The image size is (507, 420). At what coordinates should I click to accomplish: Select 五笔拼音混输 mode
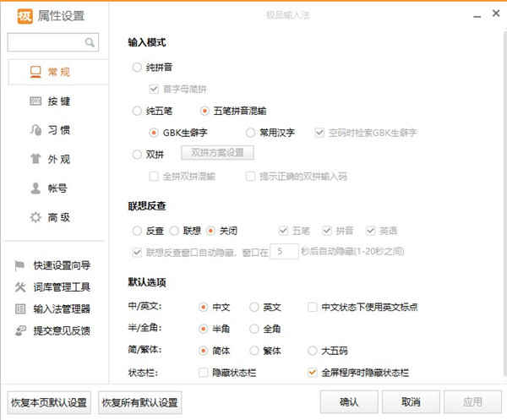204,111
